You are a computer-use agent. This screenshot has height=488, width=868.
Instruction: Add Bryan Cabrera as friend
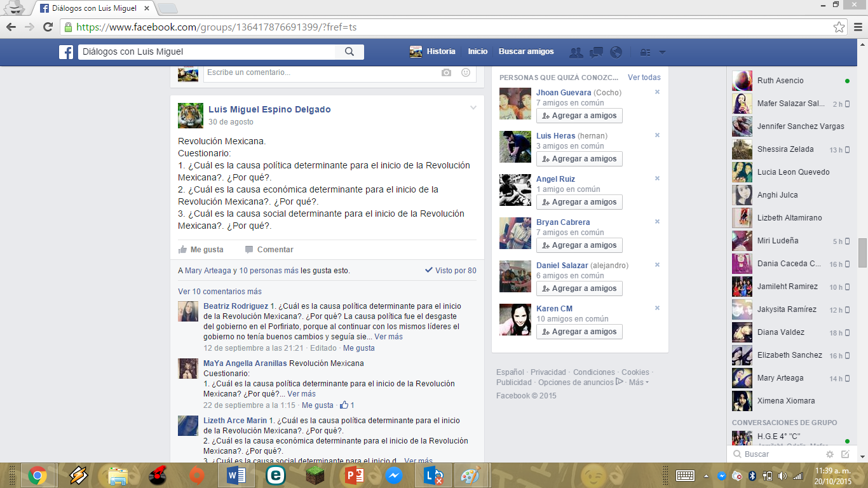pos(580,245)
